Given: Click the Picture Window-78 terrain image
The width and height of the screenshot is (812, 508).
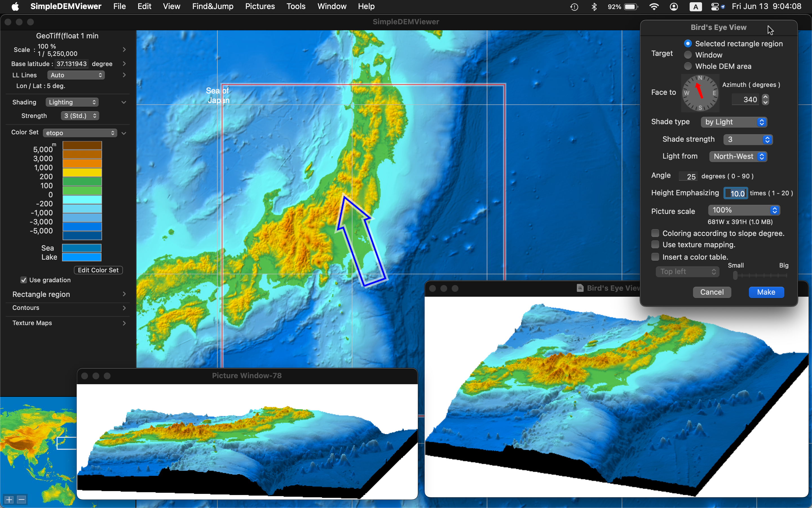Looking at the screenshot, I should pyautogui.click(x=247, y=441).
